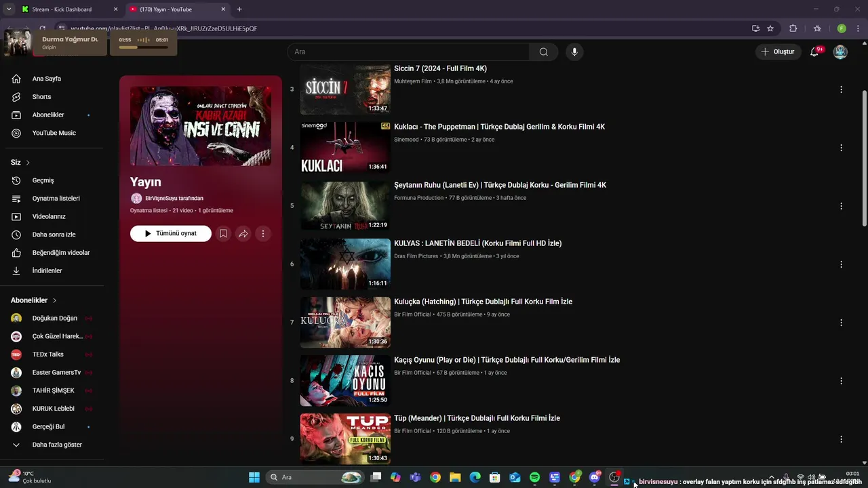Open the Siccin 7 (2024 - Full Film 4K) title
Viewport: 868px width, 488px height.
[440, 68]
